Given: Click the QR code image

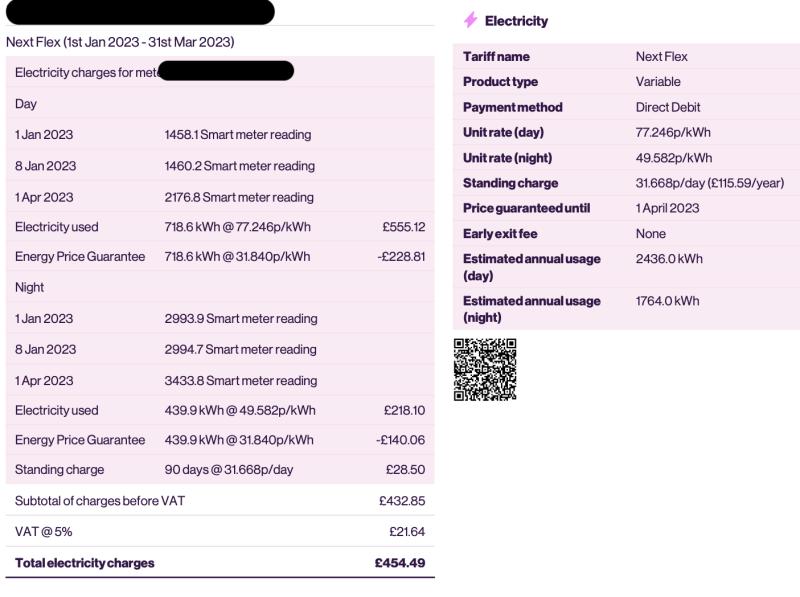Looking at the screenshot, I should pyautogui.click(x=485, y=370).
